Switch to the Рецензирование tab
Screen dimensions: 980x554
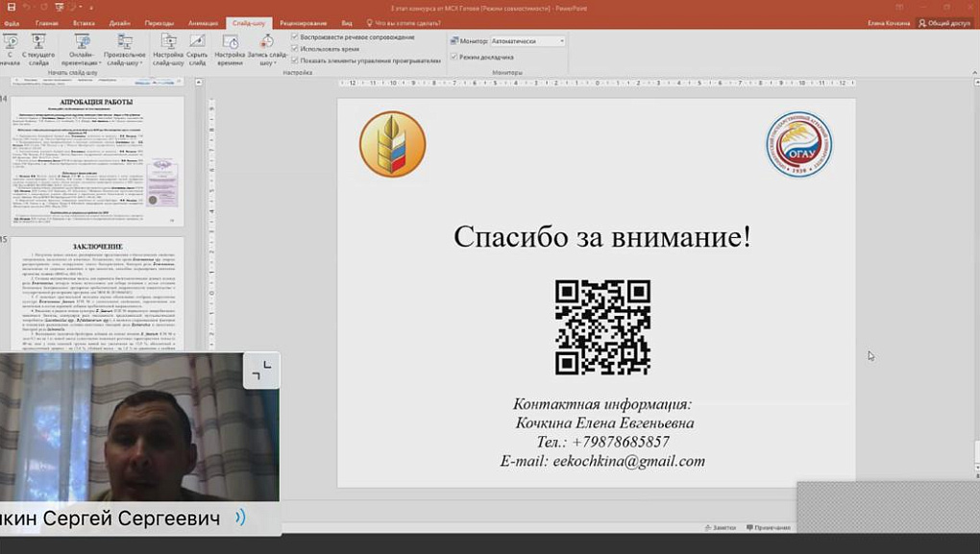tap(303, 23)
